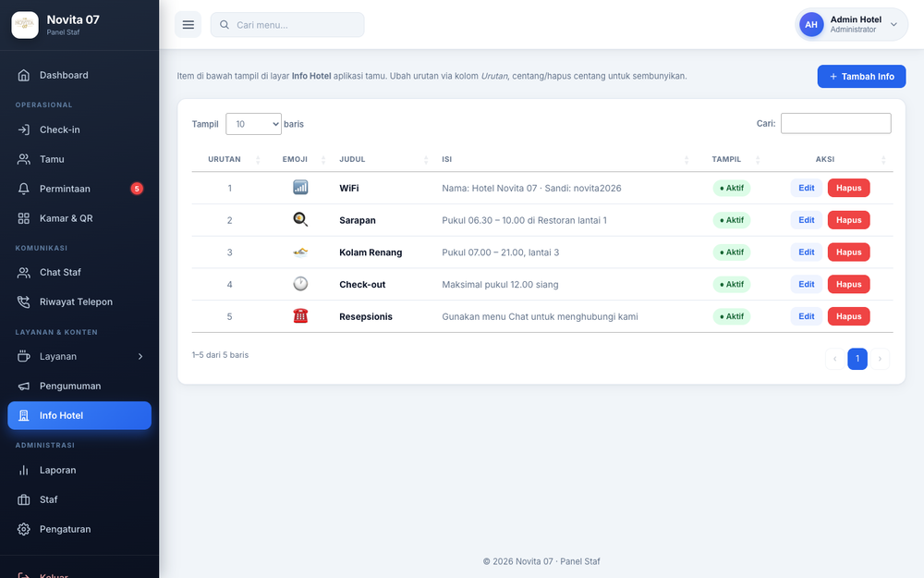Click the WiFi signal emoji
The image size is (924, 578).
click(x=300, y=188)
